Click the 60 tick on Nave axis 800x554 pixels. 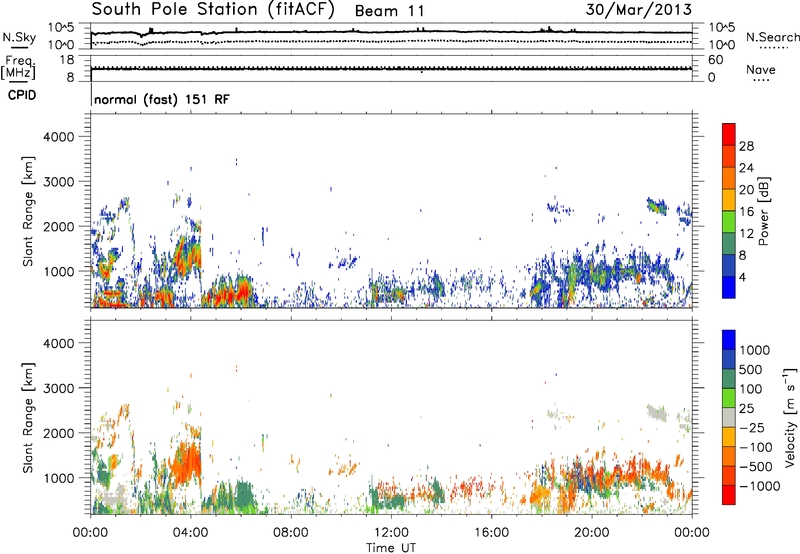[x=715, y=60]
